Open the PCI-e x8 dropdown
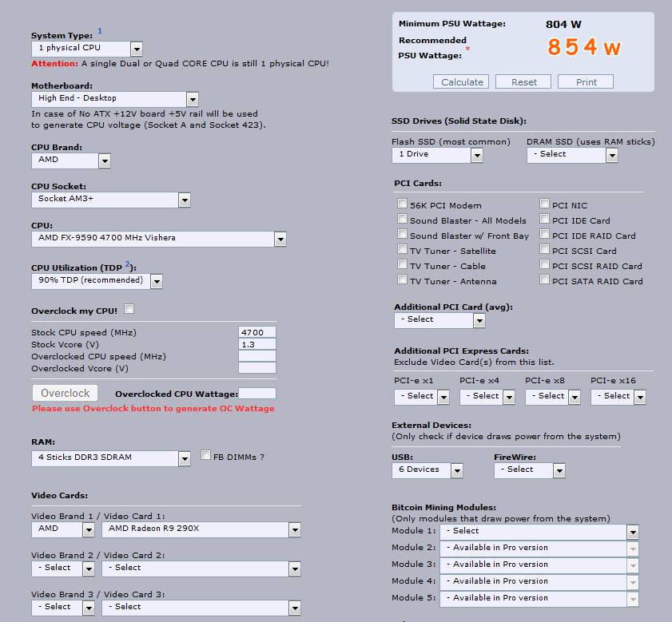This screenshot has width=672, height=622. point(553,397)
